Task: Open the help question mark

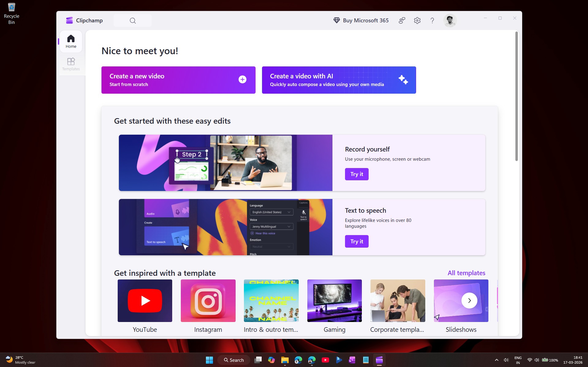Action: (432, 20)
